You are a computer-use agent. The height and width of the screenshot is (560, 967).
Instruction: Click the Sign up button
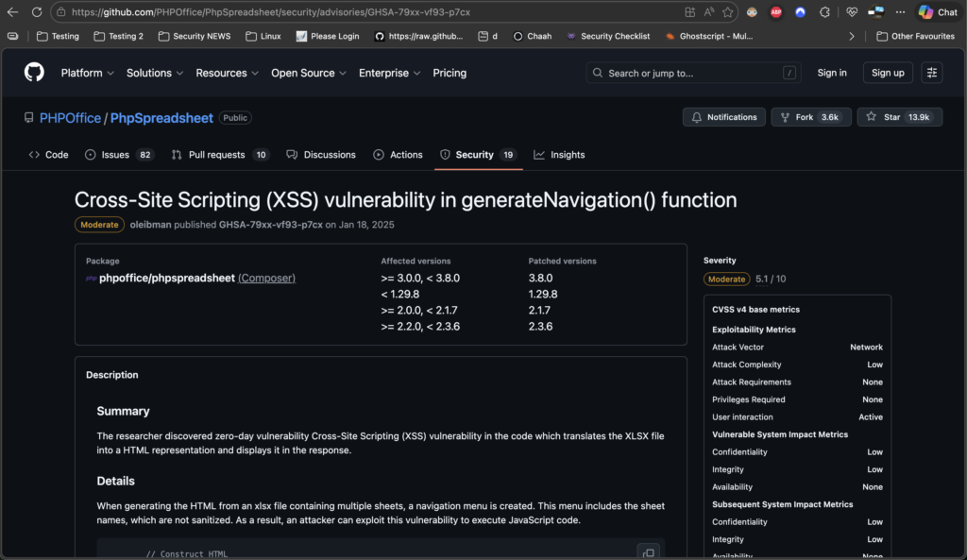pyautogui.click(x=888, y=73)
